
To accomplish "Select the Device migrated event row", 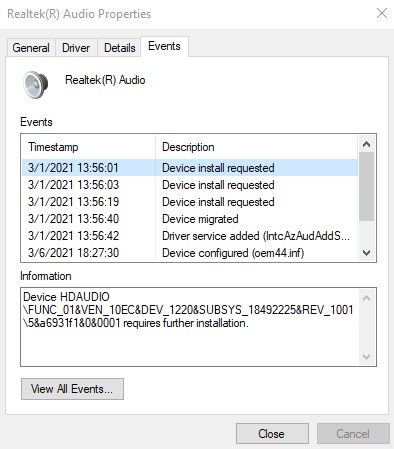I will 190,219.
